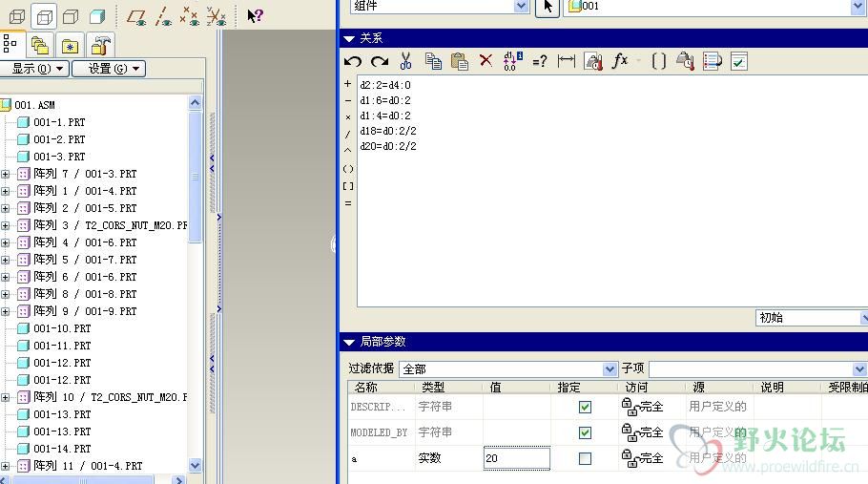
Task: Insert divide operator in relations editor
Action: click(347, 134)
